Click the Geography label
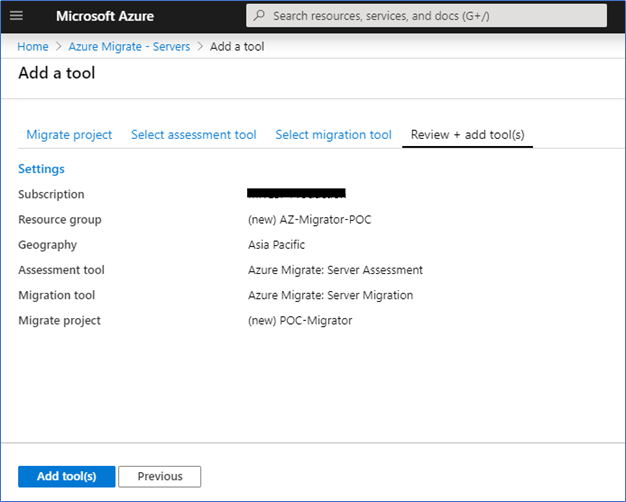The height and width of the screenshot is (502, 626). (48, 245)
